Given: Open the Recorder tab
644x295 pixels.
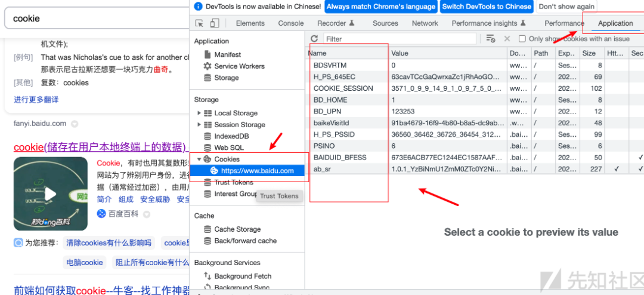Looking at the screenshot, I should click(x=336, y=23).
